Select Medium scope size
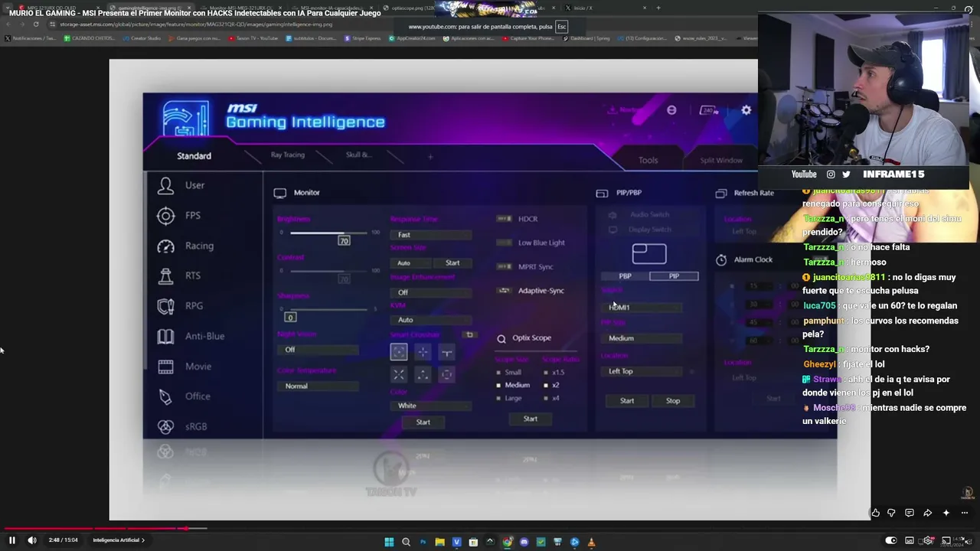This screenshot has width=980, height=551. pos(513,385)
